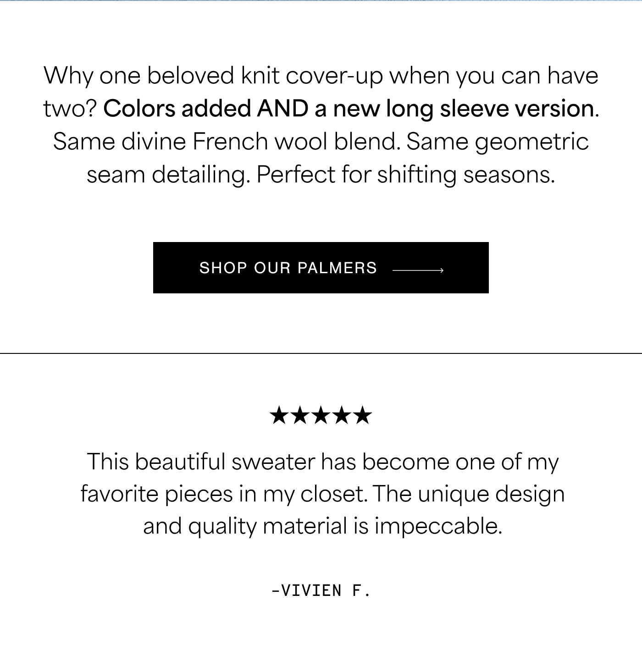Click the "Same divine French wool blend" sentence
642x672 pixels.
coord(227,141)
